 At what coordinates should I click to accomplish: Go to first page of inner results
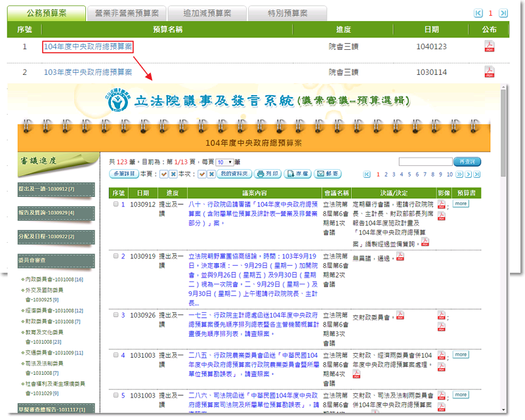point(367,175)
